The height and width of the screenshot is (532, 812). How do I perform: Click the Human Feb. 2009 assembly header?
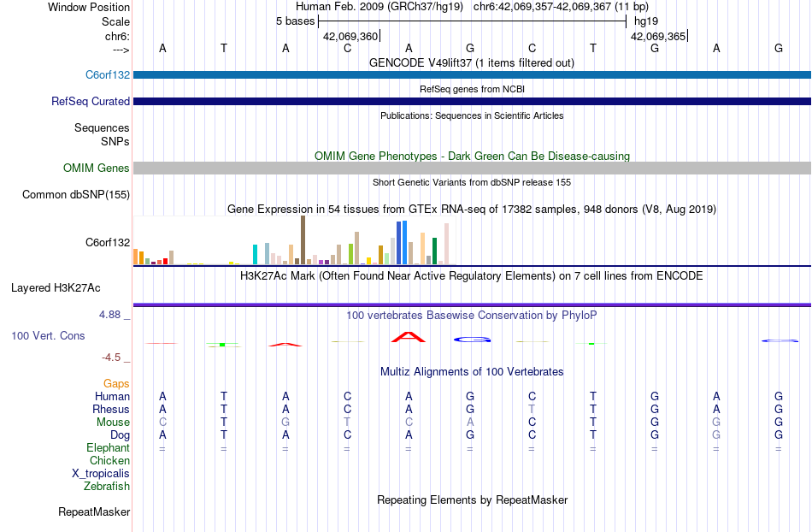coord(380,7)
